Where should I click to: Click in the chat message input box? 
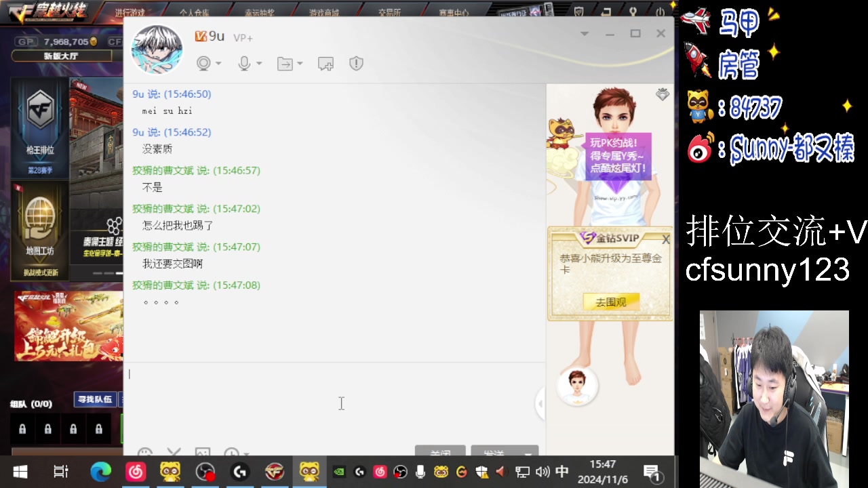click(x=335, y=403)
